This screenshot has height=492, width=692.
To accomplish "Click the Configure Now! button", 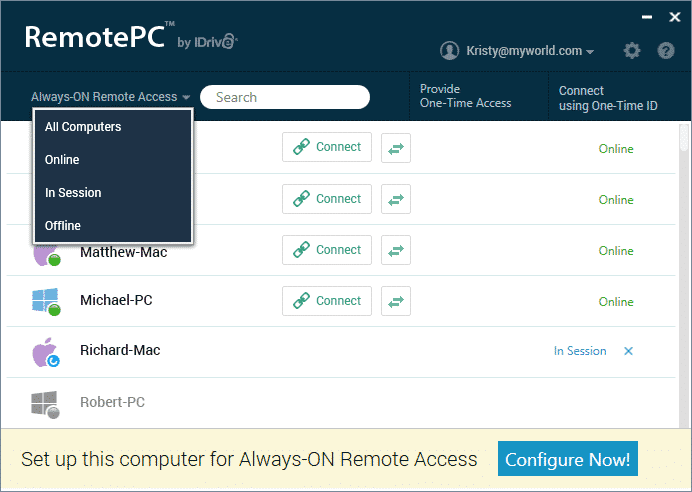I will (x=568, y=459).
